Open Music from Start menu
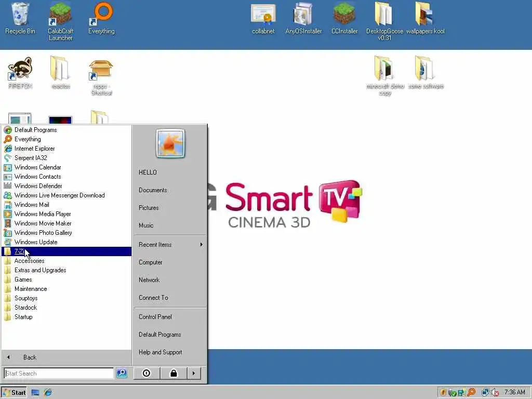The height and width of the screenshot is (399, 532). click(170, 225)
